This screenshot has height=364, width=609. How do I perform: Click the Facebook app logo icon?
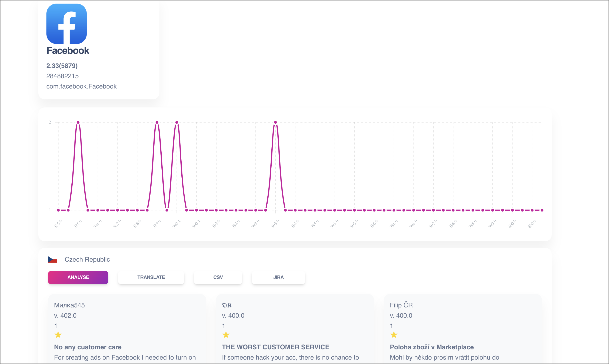click(66, 24)
